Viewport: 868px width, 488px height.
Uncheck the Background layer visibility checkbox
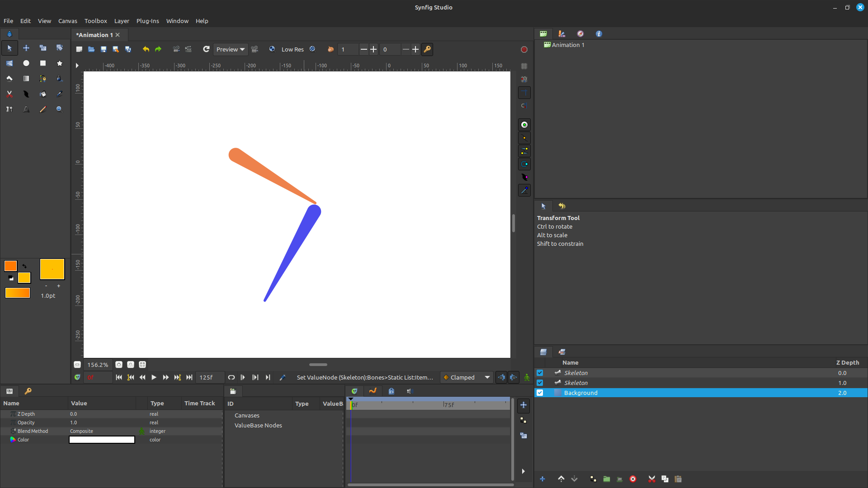click(x=540, y=393)
